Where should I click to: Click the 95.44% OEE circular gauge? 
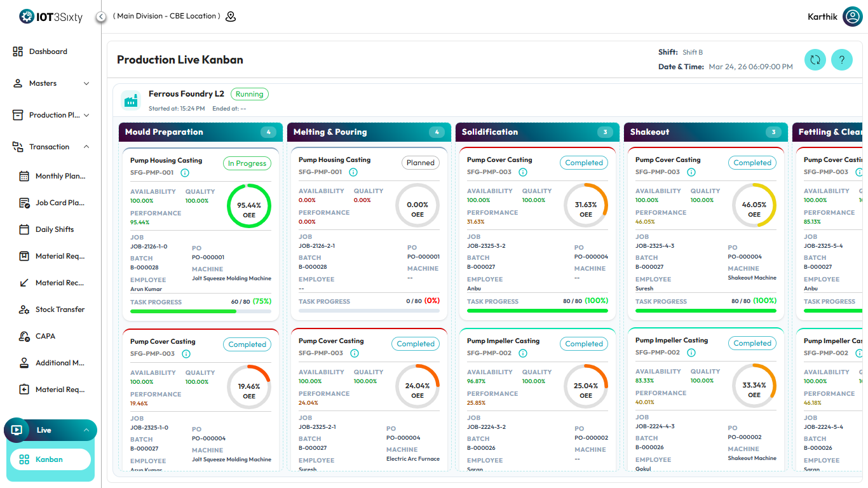point(249,205)
